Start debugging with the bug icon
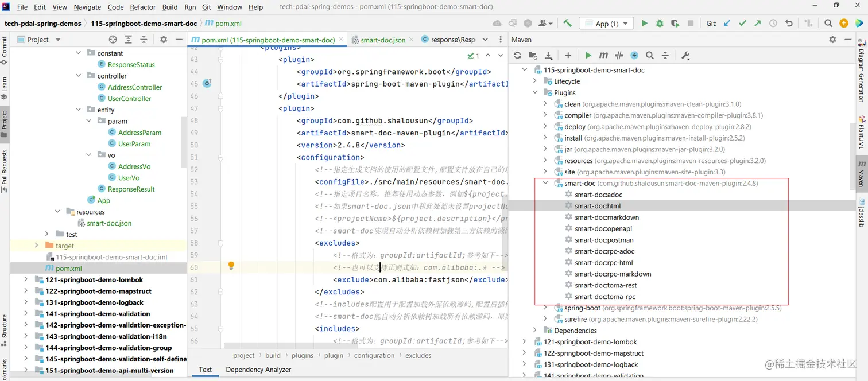The height and width of the screenshot is (381, 868). [x=660, y=24]
